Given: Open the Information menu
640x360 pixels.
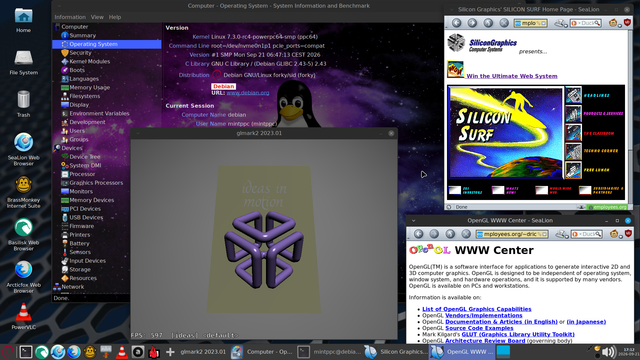Looking at the screenshot, I should (70, 17).
